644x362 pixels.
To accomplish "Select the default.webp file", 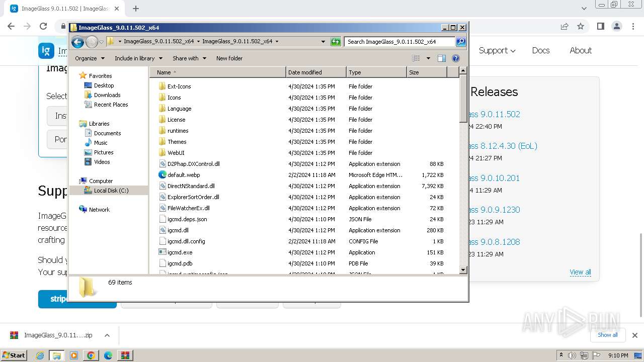I will pyautogui.click(x=183, y=175).
